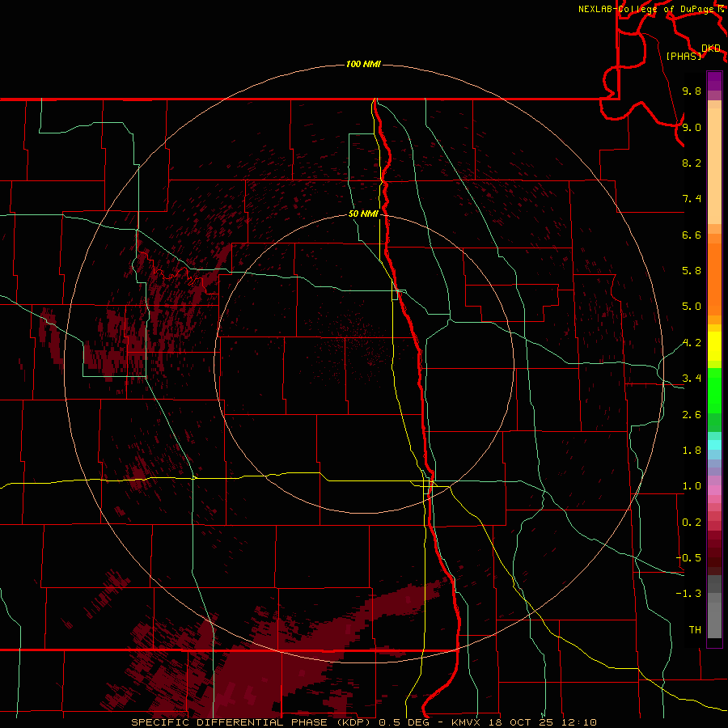Click the bright green band of the color bar
The width and height of the screenshot is (728, 728).
click(714, 391)
